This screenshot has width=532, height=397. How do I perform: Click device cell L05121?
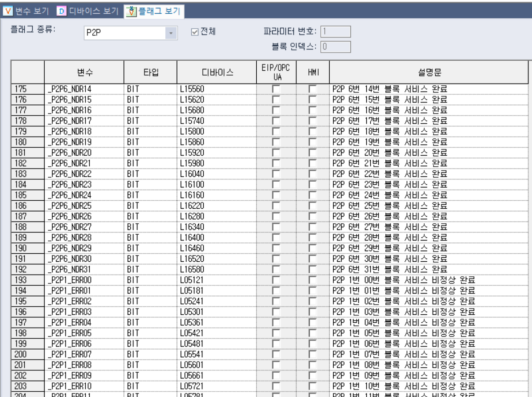pos(217,280)
